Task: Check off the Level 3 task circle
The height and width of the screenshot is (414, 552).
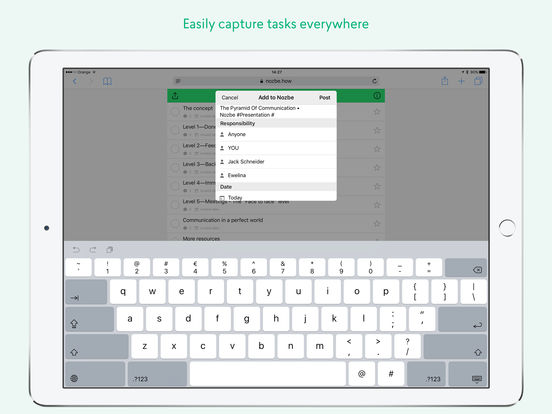Action: (x=175, y=168)
